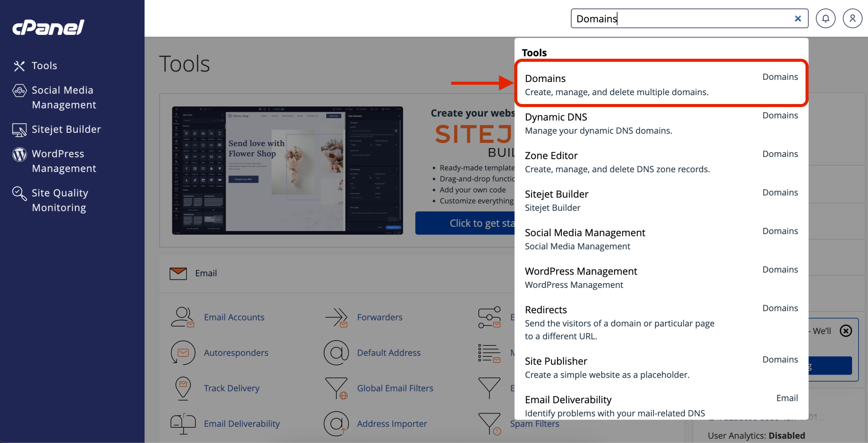This screenshot has height=443, width=868.
Task: Open the Forwarders link
Action: (380, 317)
